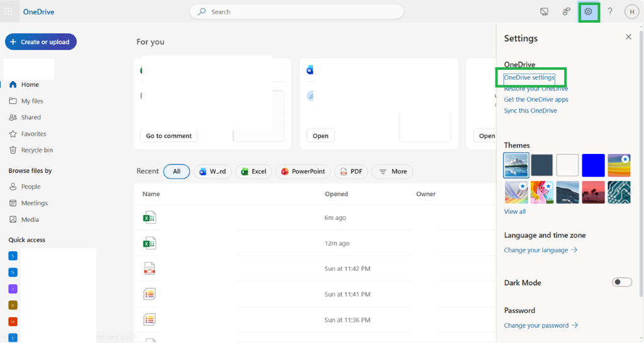Select the white theme swatch
The image size is (644, 343).
(568, 165)
